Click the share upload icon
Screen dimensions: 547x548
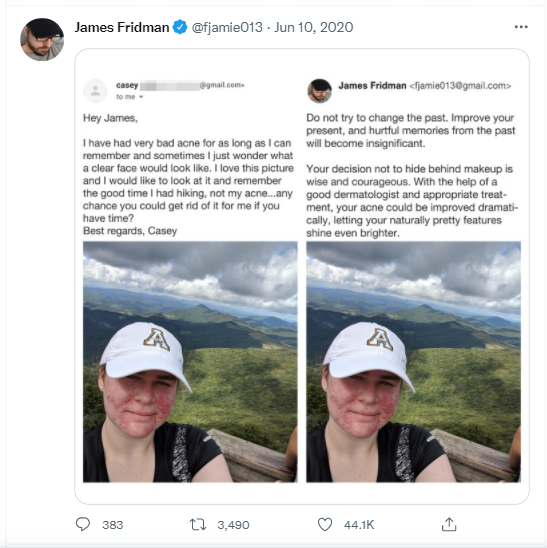449,524
